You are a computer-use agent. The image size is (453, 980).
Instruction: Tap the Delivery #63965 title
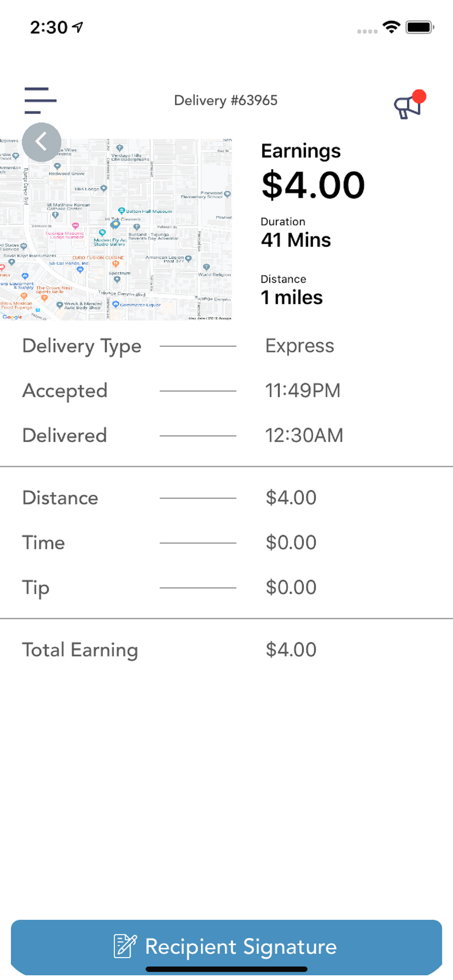pos(226,100)
